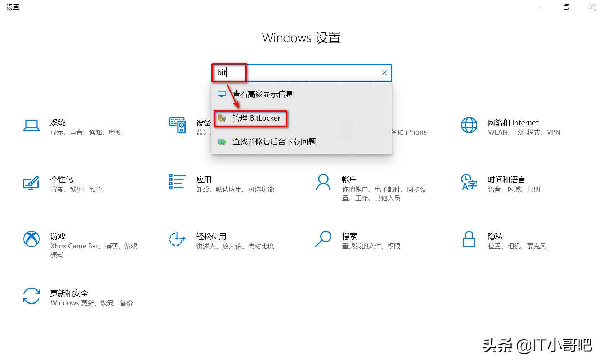Choose 管理 BitLocker from search results

click(301, 118)
